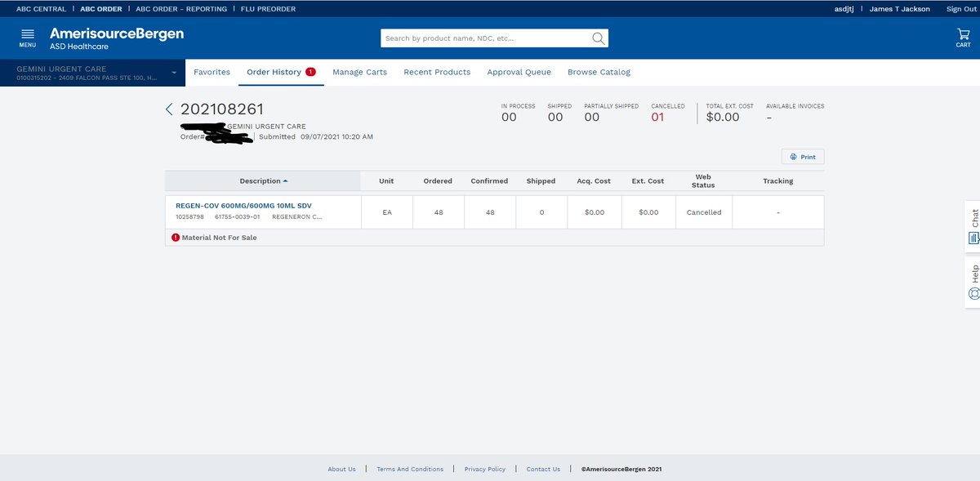Image resolution: width=980 pixels, height=481 pixels.
Task: Open the REGEN-COV 600MG/600MG 10ML SDV product link
Action: (x=243, y=205)
